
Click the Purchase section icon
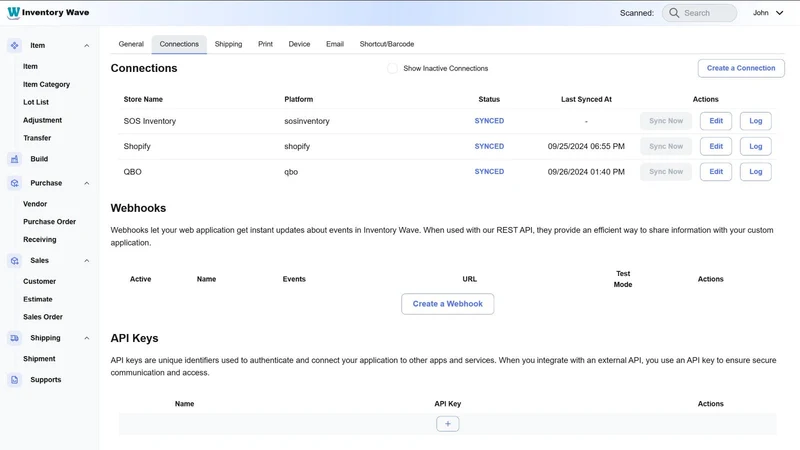[x=14, y=183]
